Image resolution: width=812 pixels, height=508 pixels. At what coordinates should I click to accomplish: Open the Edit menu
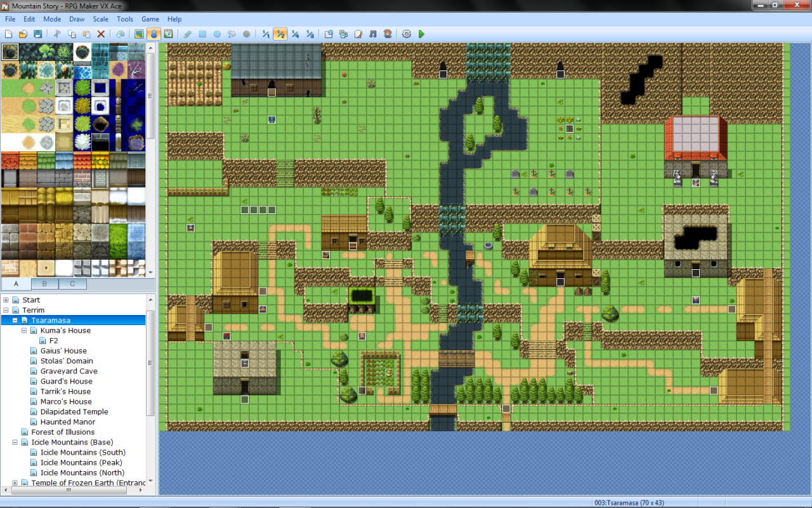pyautogui.click(x=29, y=19)
